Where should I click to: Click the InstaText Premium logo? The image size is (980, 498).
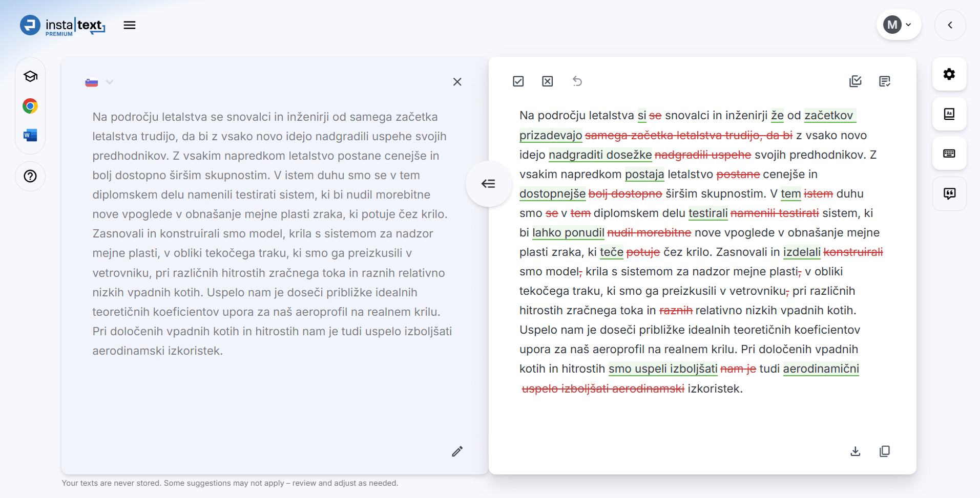62,26
